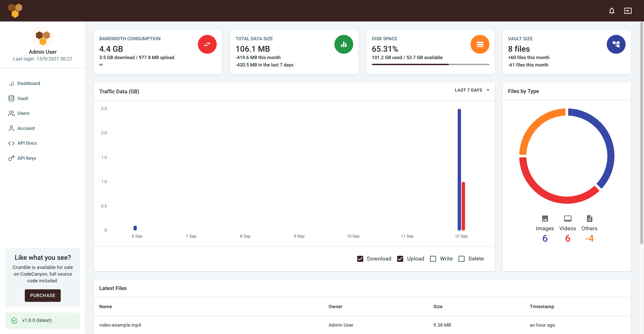Open the notifications bell icon
This screenshot has width=644, height=334.
612,11
